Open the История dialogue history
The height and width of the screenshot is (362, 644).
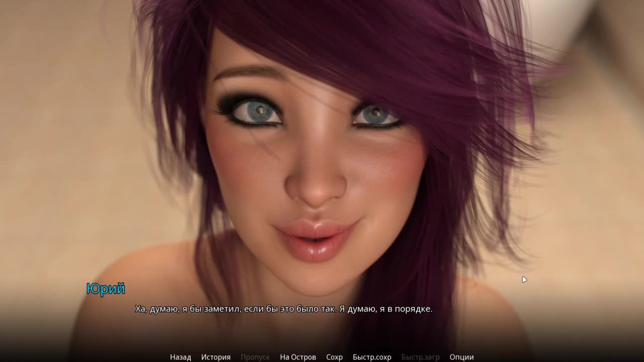pyautogui.click(x=216, y=357)
